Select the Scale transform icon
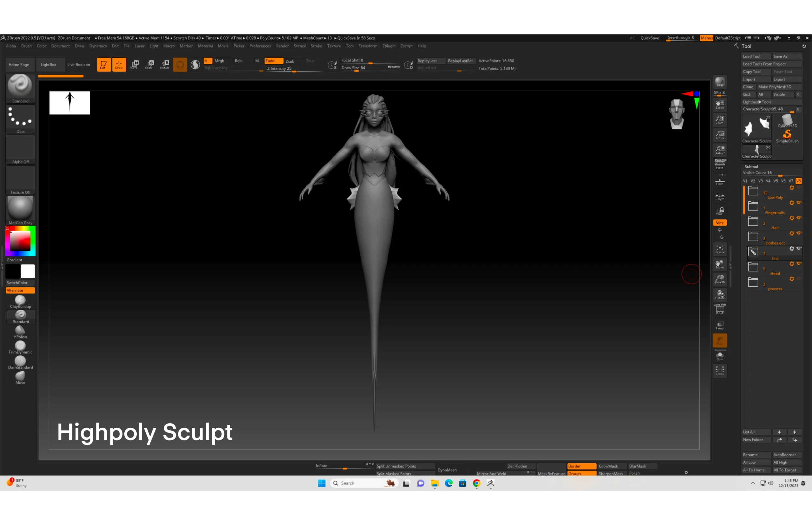 tap(149, 64)
